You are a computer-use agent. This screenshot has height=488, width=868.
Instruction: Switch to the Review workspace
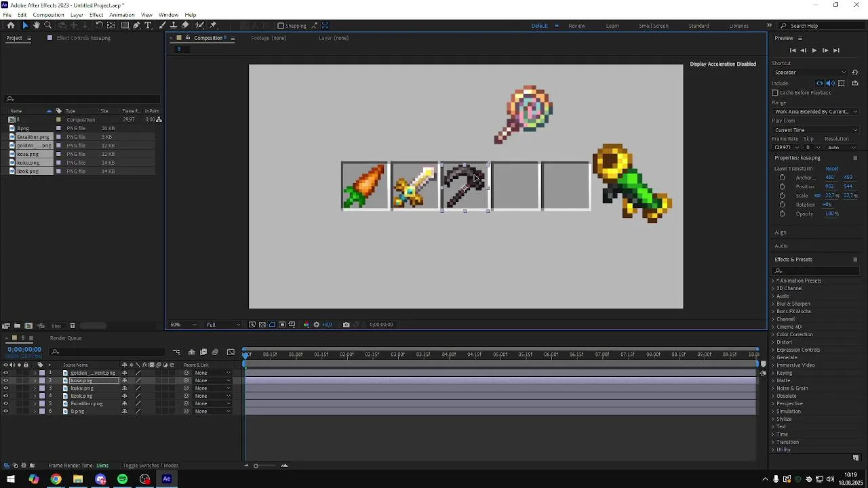click(x=577, y=26)
